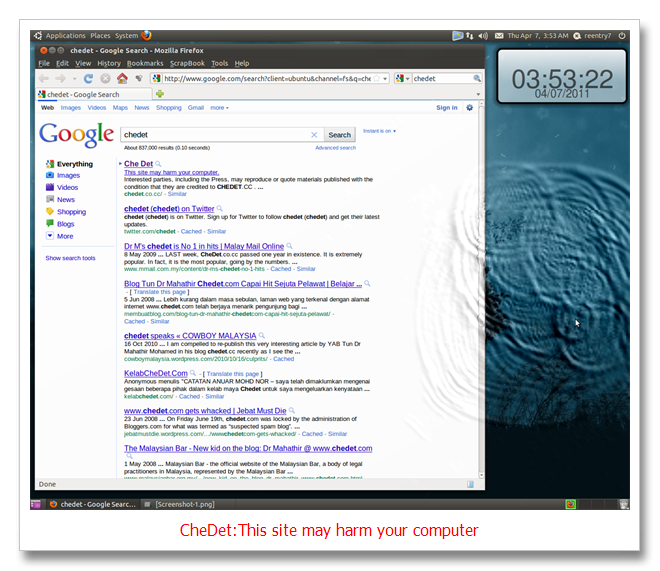Open 'KelabCheDet.Com' search result
Screen dimensions: 660x571
(x=156, y=373)
